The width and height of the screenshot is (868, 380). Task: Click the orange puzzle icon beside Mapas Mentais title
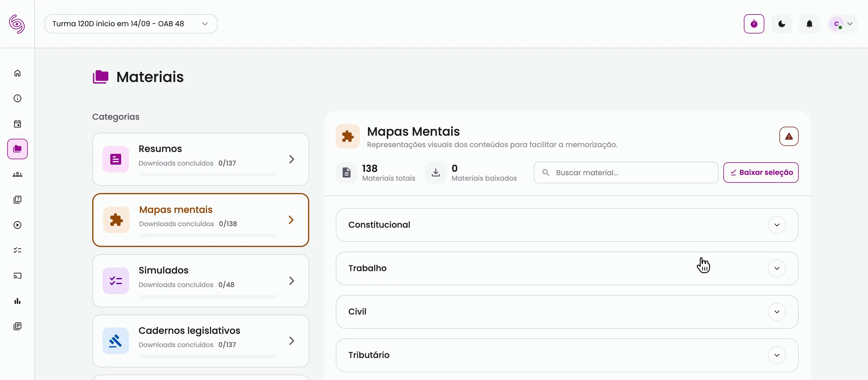pos(348,136)
